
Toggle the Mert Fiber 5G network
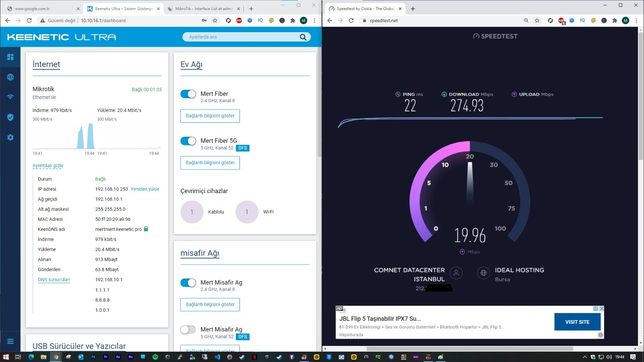tap(188, 141)
